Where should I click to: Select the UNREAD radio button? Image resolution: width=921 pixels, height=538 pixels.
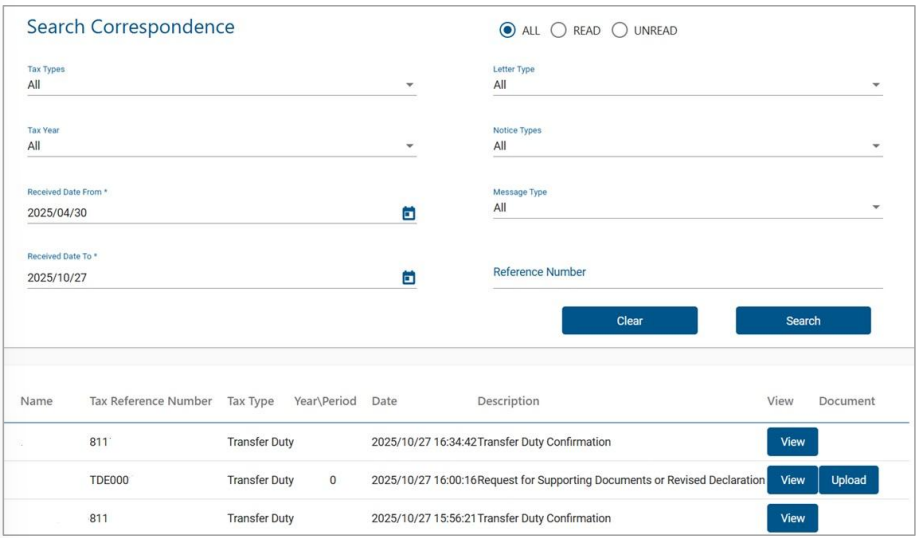[620, 31]
